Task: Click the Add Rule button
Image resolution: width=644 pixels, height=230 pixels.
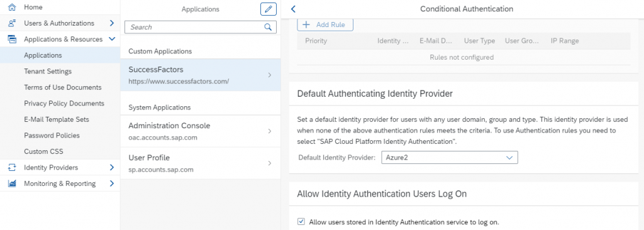Action: coord(325,25)
